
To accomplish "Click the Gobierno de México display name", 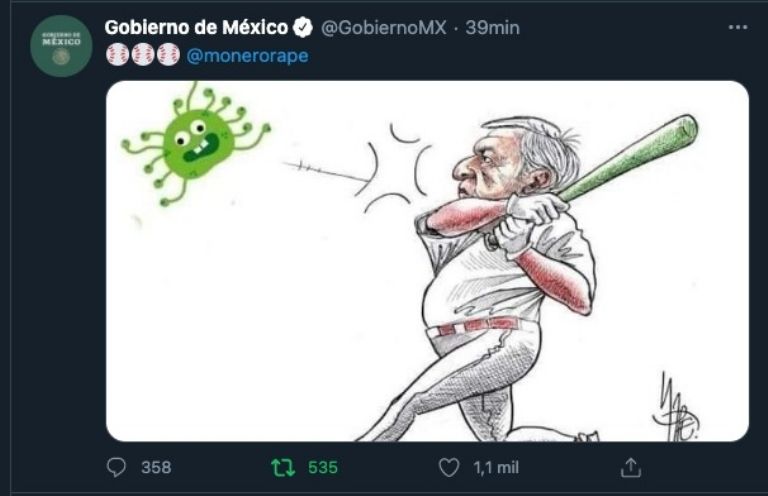I will tap(196, 27).
